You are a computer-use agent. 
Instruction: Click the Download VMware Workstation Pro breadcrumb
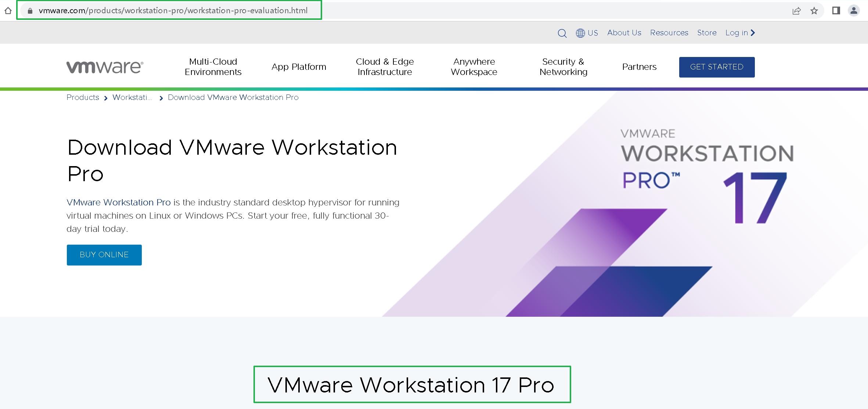pos(233,97)
